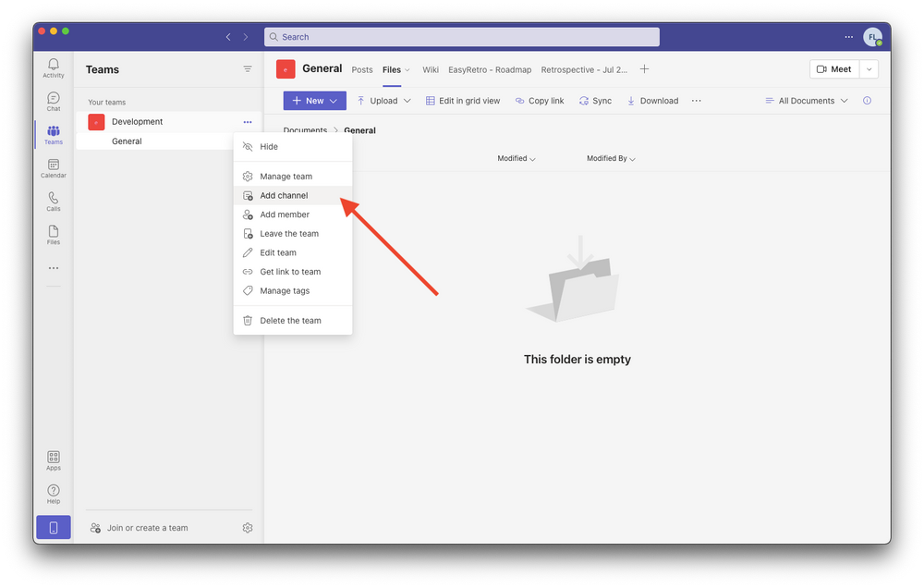Open Chat in the sidebar
Viewport: 924px width, 588px height.
pos(53,101)
